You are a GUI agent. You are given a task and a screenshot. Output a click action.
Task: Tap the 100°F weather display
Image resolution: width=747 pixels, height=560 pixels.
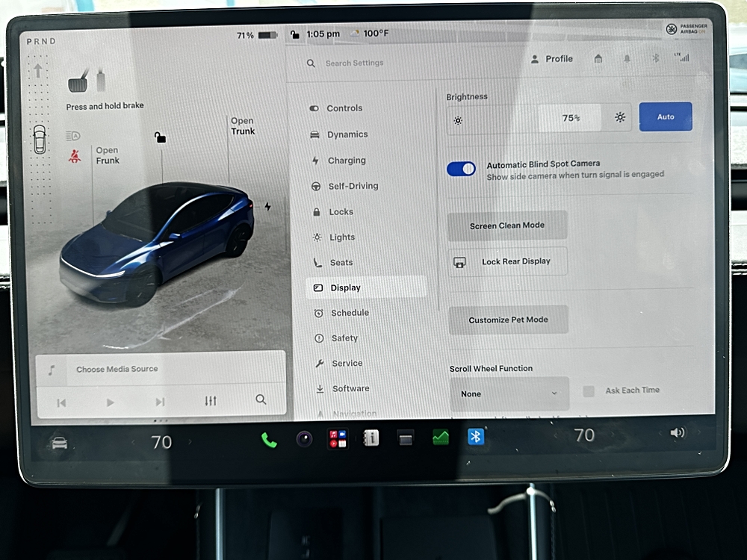coord(371,34)
